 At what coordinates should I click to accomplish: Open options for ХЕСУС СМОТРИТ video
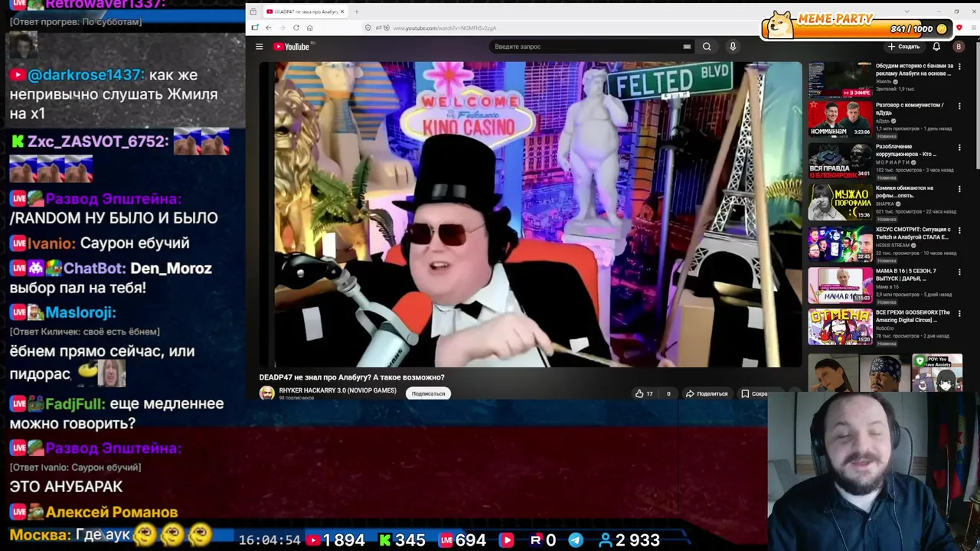click(959, 230)
